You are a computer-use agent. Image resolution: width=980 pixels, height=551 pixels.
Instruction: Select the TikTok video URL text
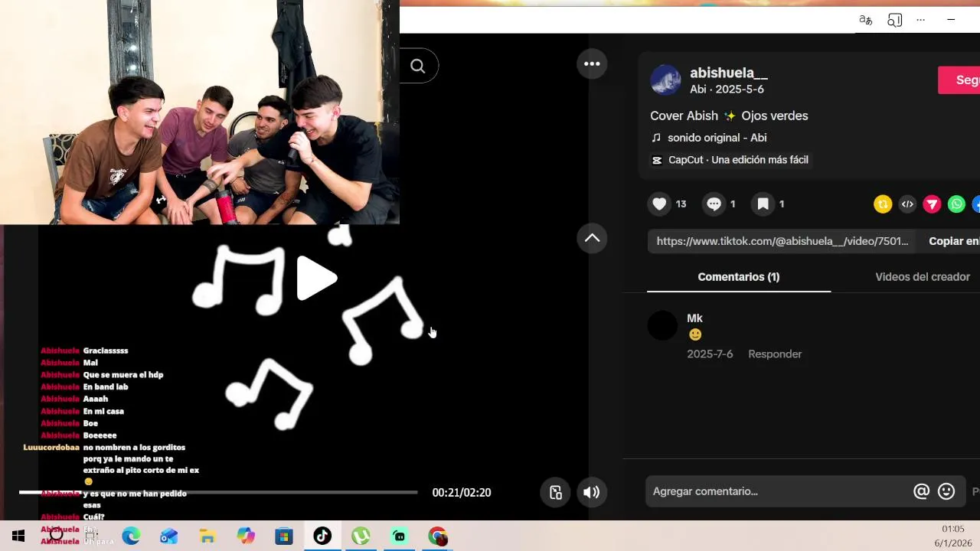782,241
